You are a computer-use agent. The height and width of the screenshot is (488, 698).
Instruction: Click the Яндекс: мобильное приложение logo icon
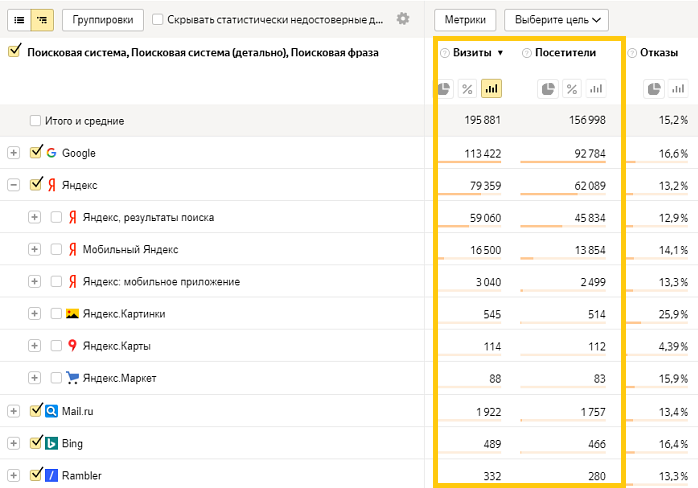coord(73,281)
